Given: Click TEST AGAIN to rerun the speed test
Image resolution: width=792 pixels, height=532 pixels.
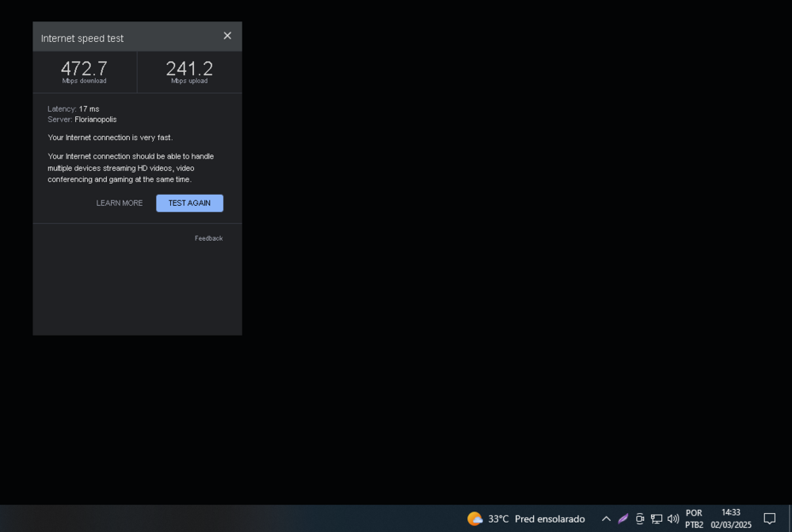Looking at the screenshot, I should [189, 203].
